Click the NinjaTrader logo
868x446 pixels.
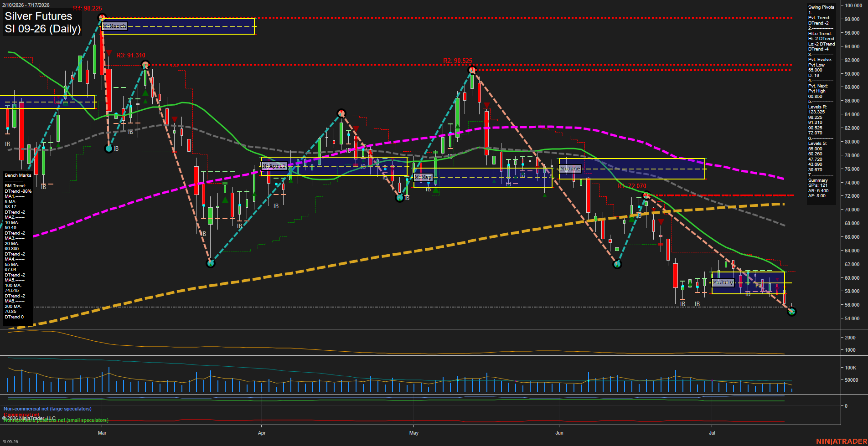(x=841, y=441)
